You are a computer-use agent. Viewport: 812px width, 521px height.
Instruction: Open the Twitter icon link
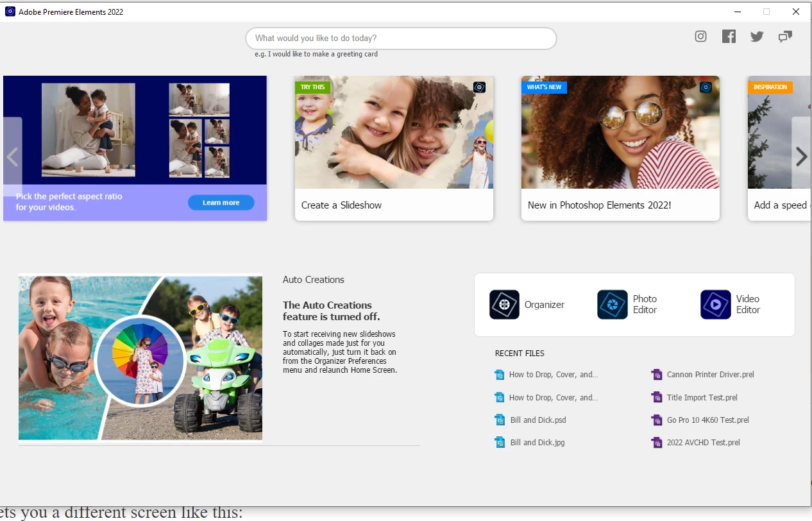[757, 37]
